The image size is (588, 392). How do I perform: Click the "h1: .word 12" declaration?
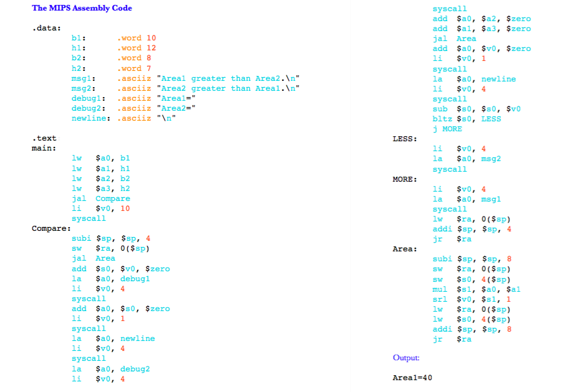pyautogui.click(x=113, y=48)
